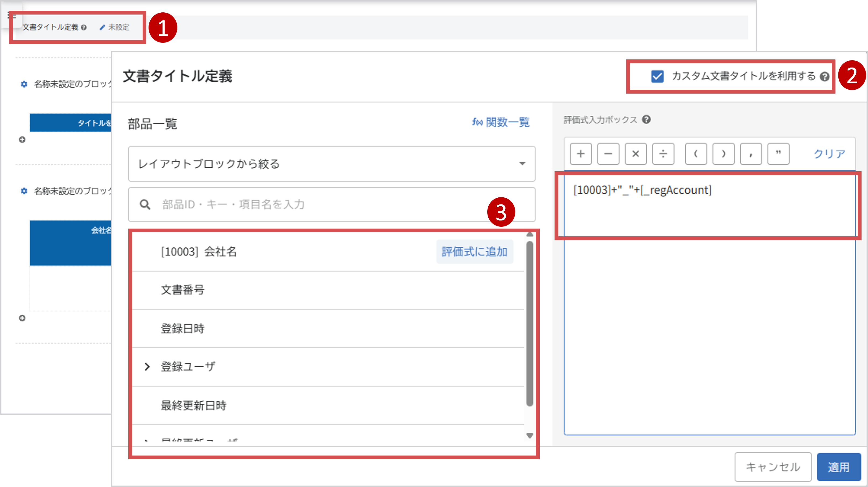The height and width of the screenshot is (487, 868).
Task: Click the help icon next to 文書タイトル定義 header
Action: [84, 28]
